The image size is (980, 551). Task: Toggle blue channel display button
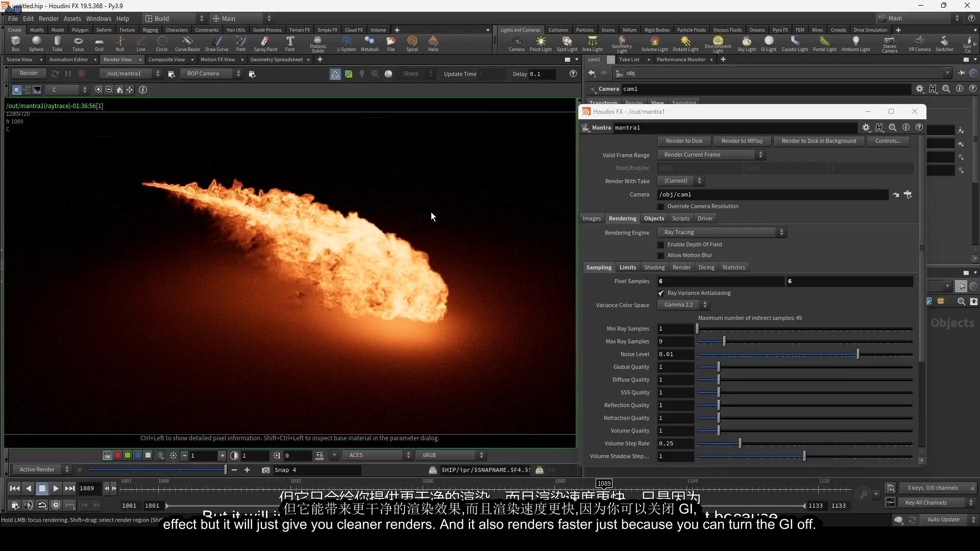point(138,455)
